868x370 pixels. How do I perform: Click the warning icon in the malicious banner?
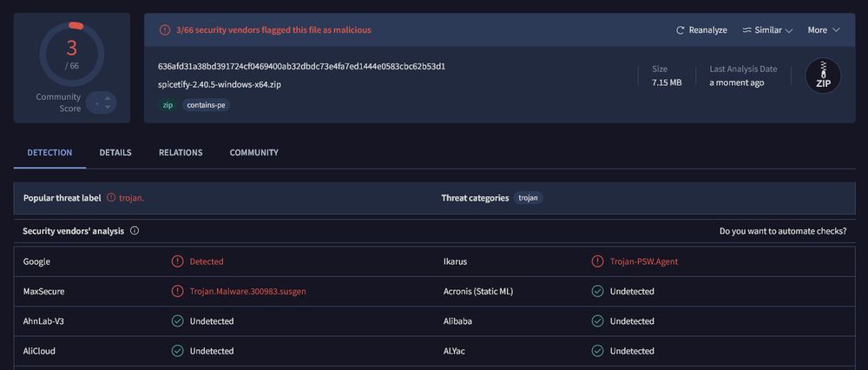coord(165,30)
